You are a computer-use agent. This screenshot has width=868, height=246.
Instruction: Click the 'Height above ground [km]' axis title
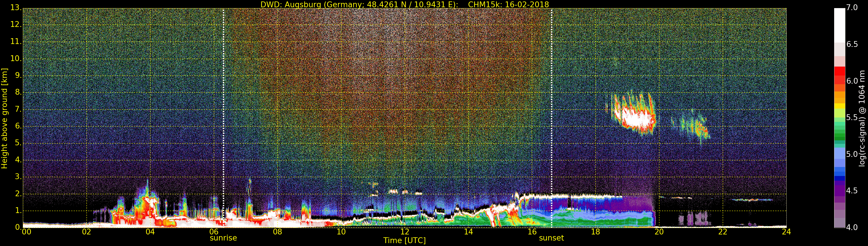pyautogui.click(x=4, y=118)
